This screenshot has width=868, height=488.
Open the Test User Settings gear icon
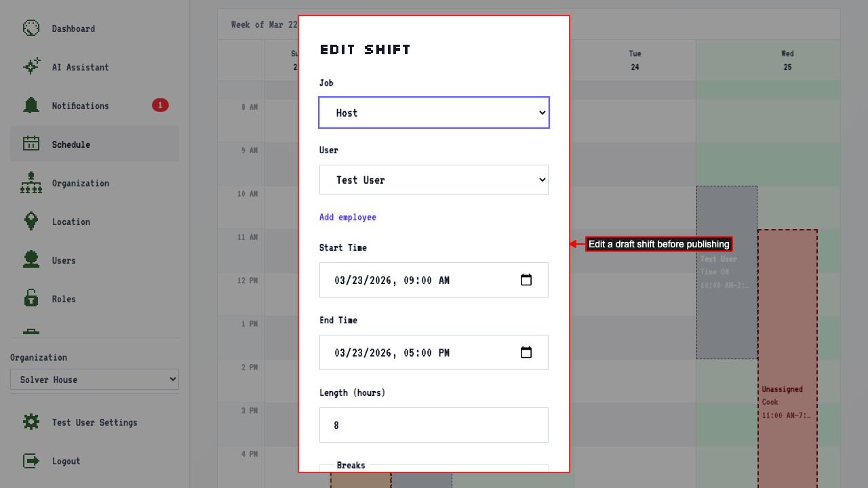tap(31, 422)
